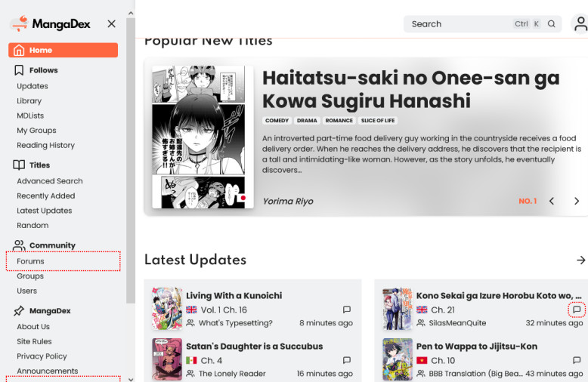
Task: Click the Titles book icon
Action: tap(19, 165)
